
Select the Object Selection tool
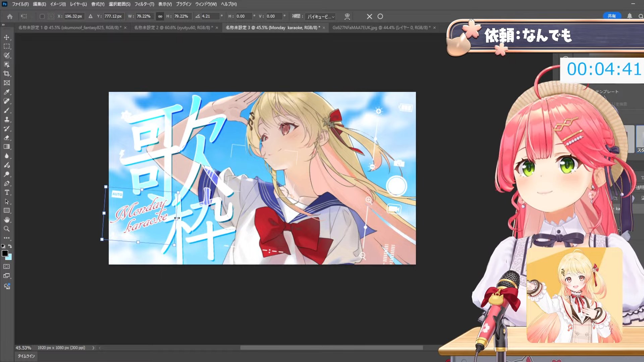(x=7, y=64)
